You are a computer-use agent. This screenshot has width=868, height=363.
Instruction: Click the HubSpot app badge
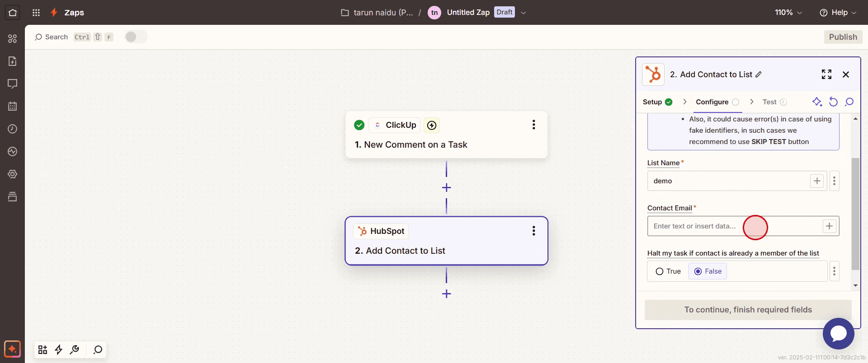point(381,231)
